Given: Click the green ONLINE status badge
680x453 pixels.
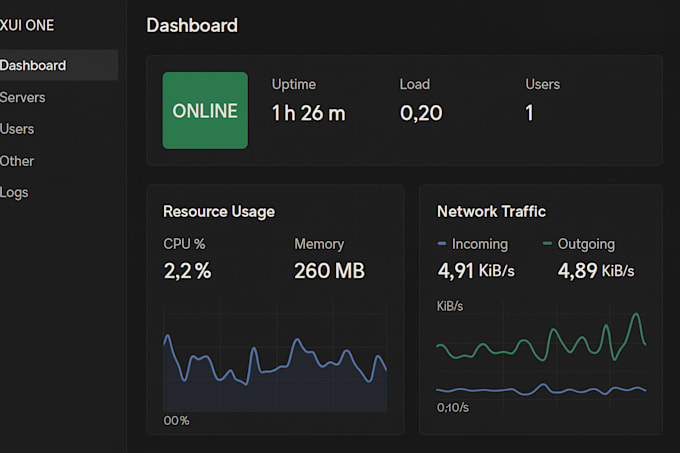Looking at the screenshot, I should click(205, 111).
